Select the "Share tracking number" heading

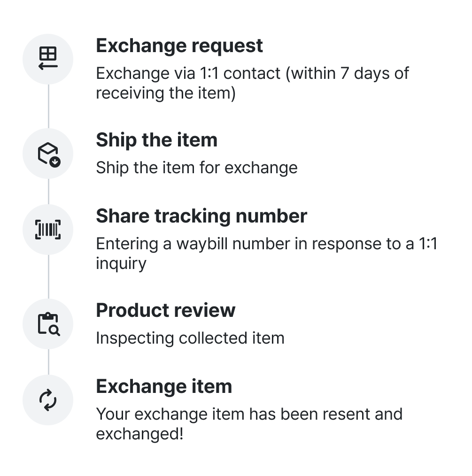point(201,216)
